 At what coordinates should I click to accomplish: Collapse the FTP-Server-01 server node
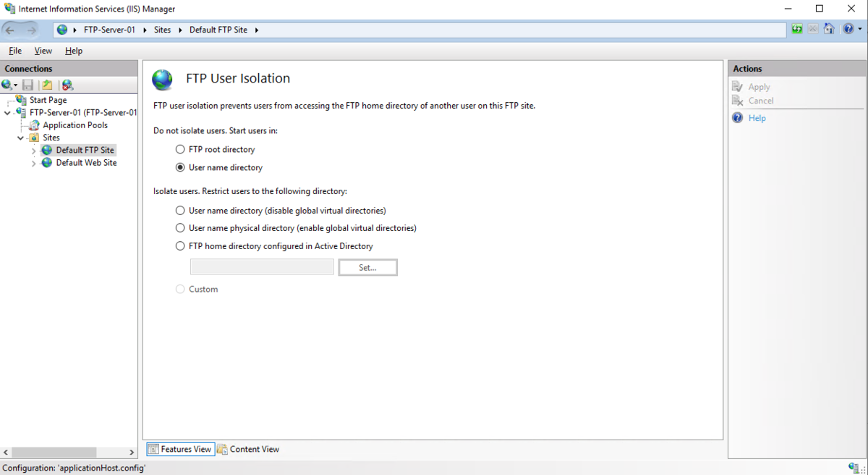click(x=7, y=113)
